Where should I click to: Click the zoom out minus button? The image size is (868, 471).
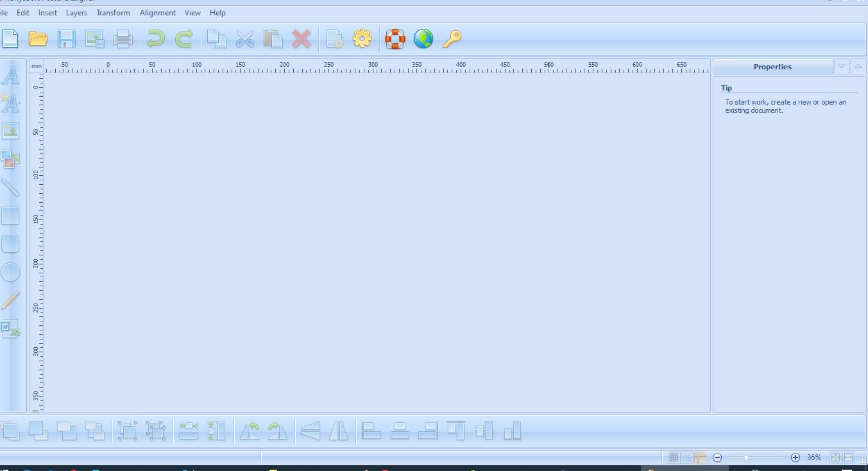[x=717, y=458]
